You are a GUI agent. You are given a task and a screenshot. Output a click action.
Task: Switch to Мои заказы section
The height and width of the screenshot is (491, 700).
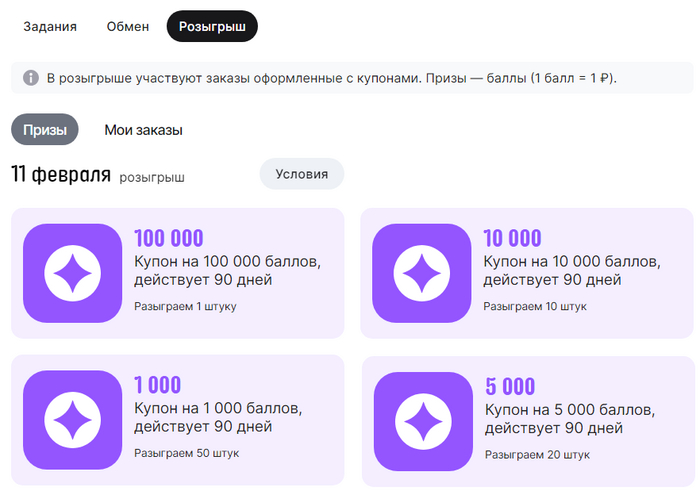(143, 130)
